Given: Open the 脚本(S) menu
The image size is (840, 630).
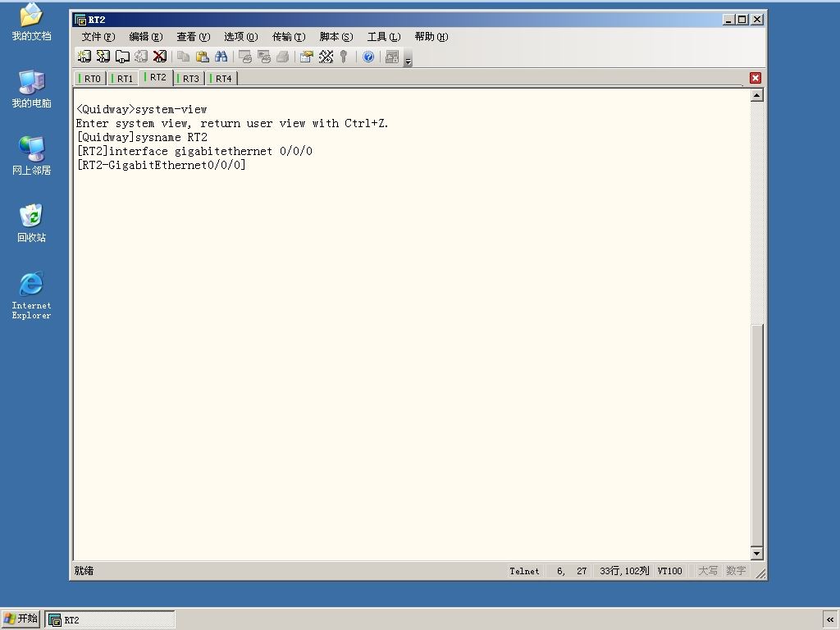Looking at the screenshot, I should pyautogui.click(x=336, y=36).
